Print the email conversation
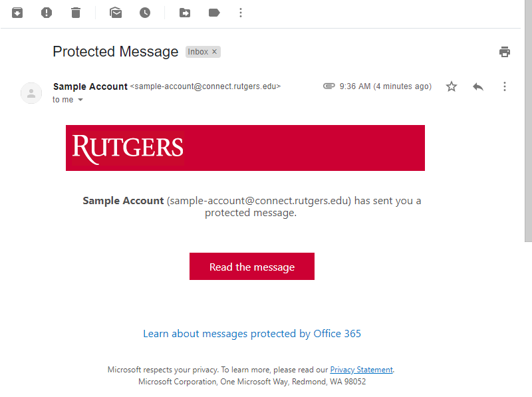 (505, 52)
